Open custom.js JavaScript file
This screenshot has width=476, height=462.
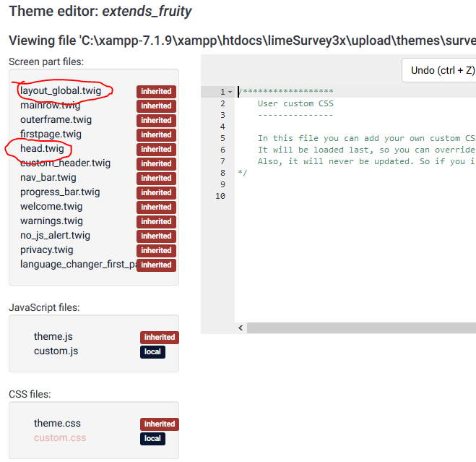coord(56,351)
